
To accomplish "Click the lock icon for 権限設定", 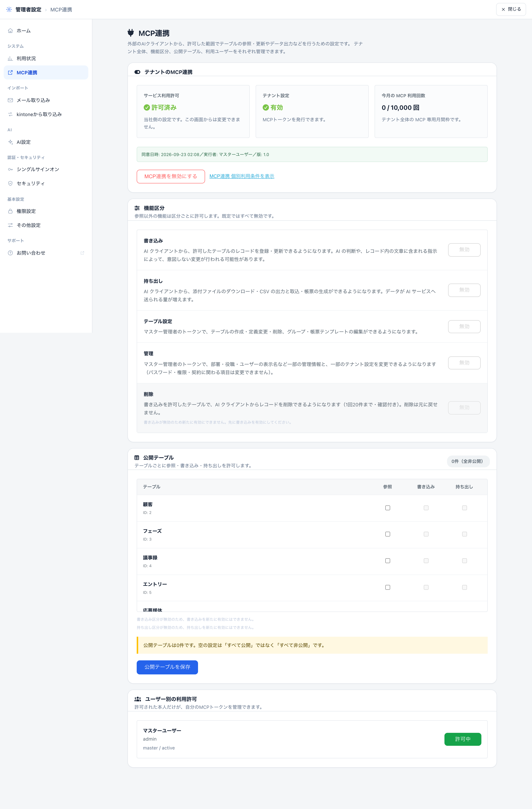I will (10, 211).
